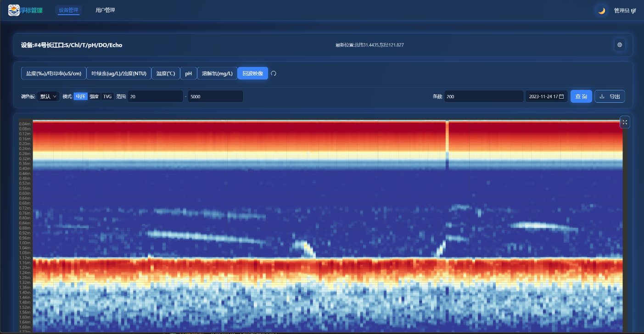
Task: Click the 查询 query button
Action: [581, 96]
